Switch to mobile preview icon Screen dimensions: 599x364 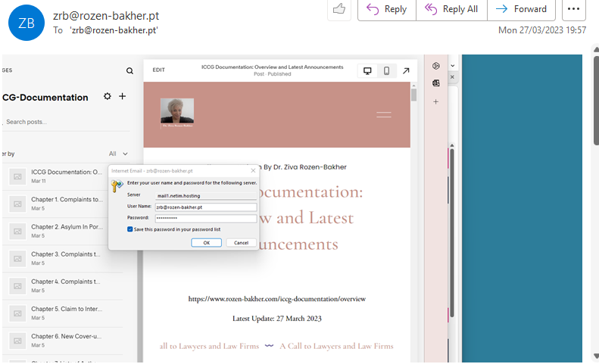click(387, 70)
